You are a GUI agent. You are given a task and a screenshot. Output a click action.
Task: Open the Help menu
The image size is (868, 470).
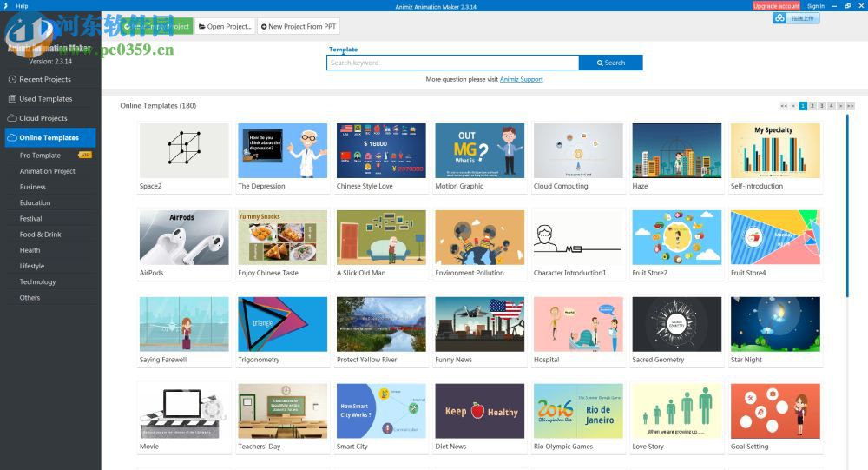pos(23,5)
